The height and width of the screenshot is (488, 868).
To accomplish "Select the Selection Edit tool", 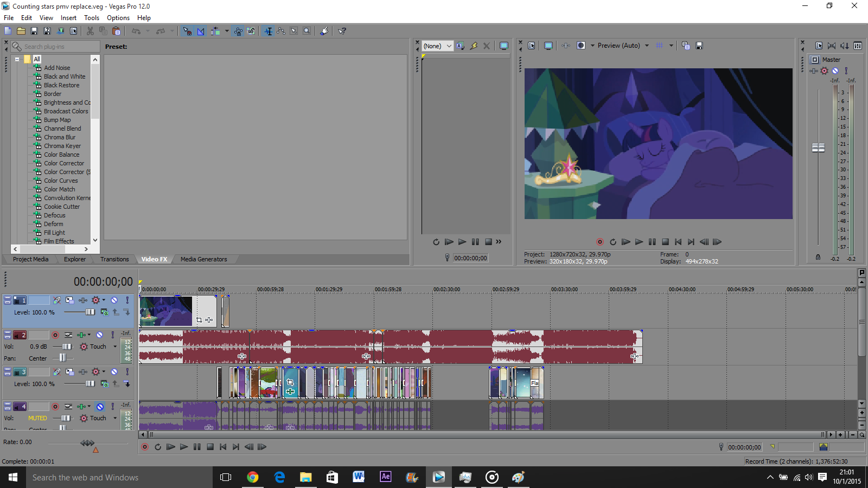I will pyautogui.click(x=294, y=31).
